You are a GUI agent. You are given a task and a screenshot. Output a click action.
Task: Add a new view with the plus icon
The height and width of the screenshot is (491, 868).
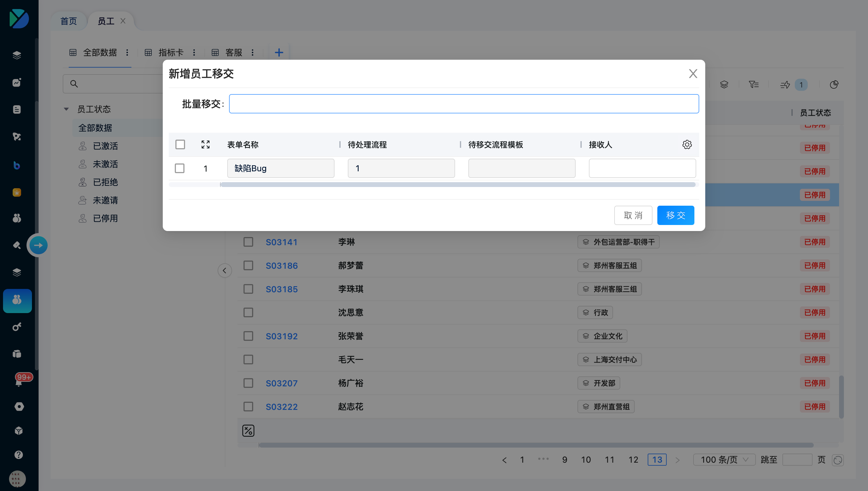279,52
